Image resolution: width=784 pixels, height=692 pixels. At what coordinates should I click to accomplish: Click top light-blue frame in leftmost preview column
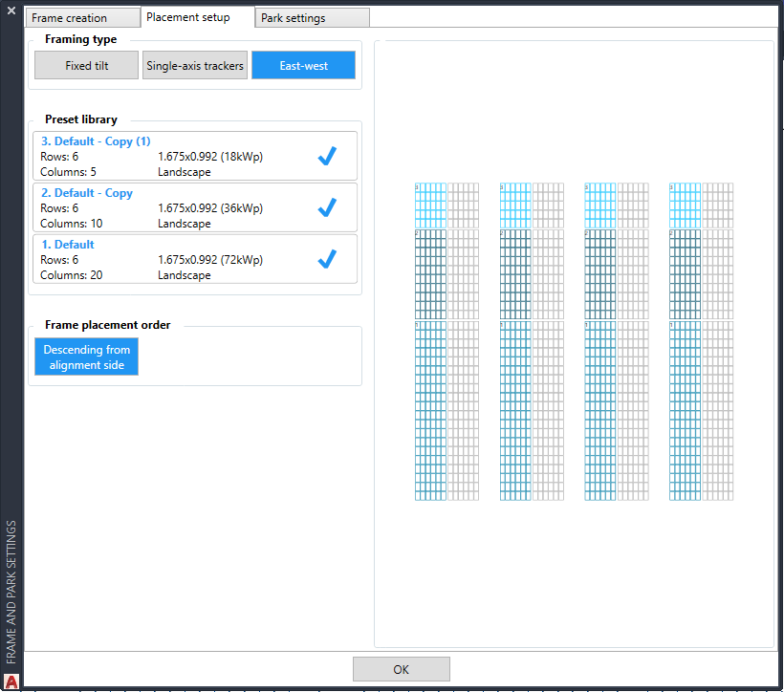pyautogui.click(x=430, y=205)
